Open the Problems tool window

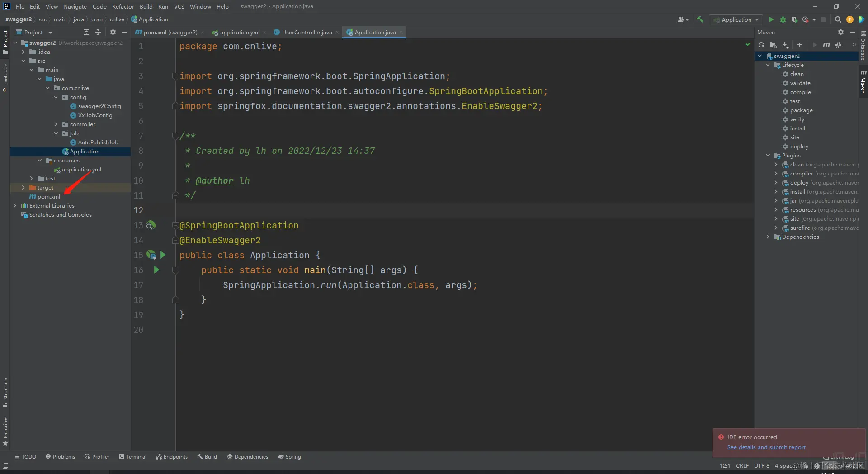click(60, 457)
